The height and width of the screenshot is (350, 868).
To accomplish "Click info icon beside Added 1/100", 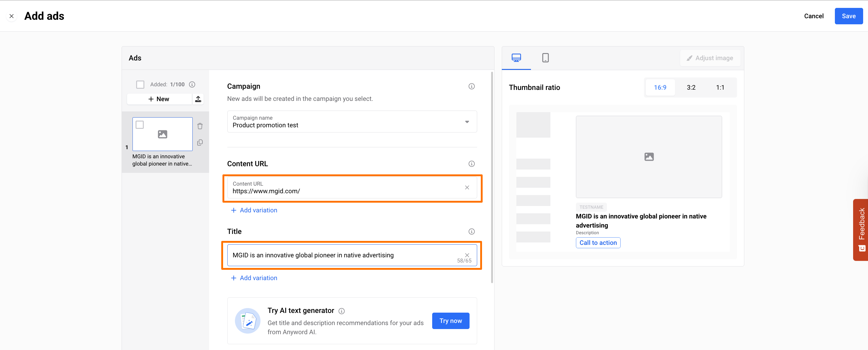I will 192,84.
